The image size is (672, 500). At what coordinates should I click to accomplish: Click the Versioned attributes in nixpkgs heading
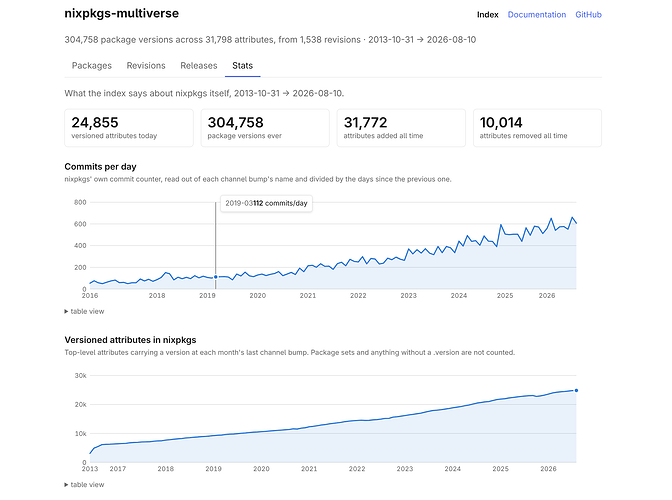[130, 340]
